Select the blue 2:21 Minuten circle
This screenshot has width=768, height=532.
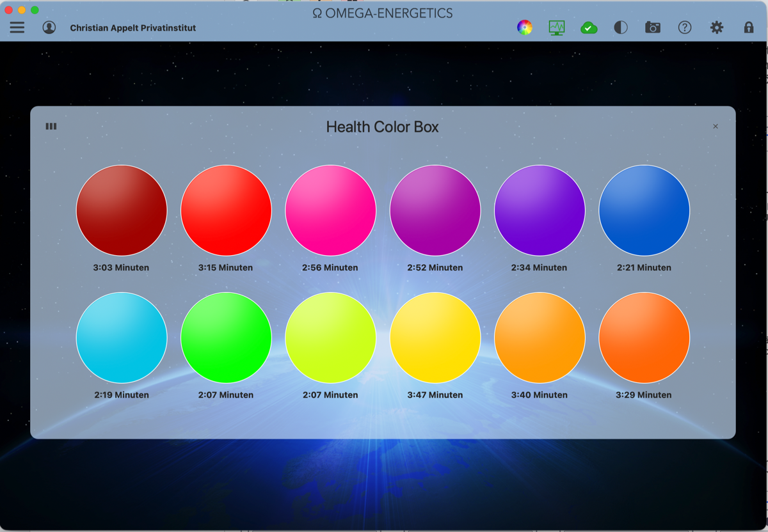[644, 210]
